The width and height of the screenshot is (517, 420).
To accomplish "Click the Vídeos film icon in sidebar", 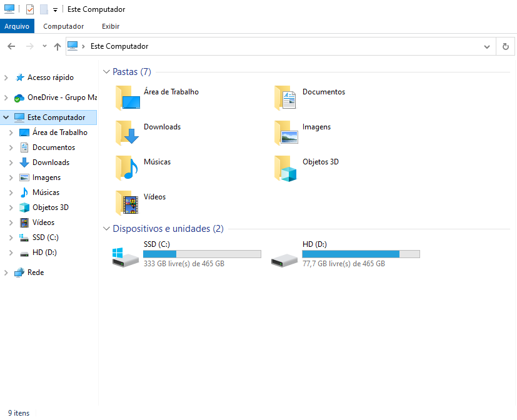I will point(24,222).
